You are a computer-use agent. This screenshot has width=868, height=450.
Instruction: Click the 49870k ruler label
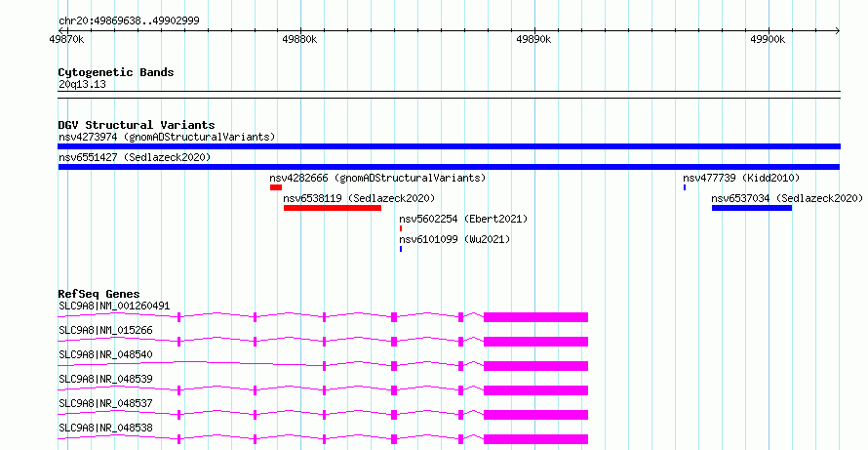click(66, 39)
